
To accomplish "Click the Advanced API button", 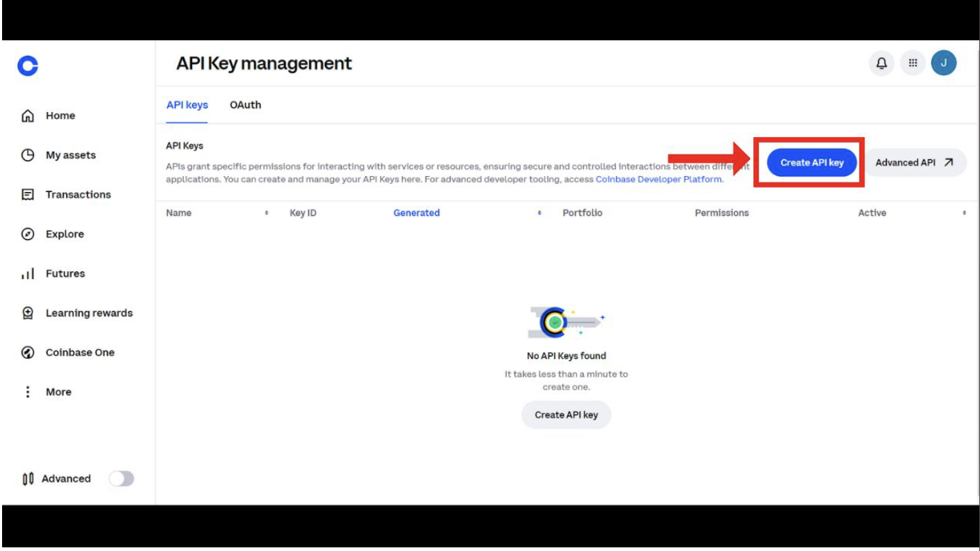I will [x=915, y=162].
